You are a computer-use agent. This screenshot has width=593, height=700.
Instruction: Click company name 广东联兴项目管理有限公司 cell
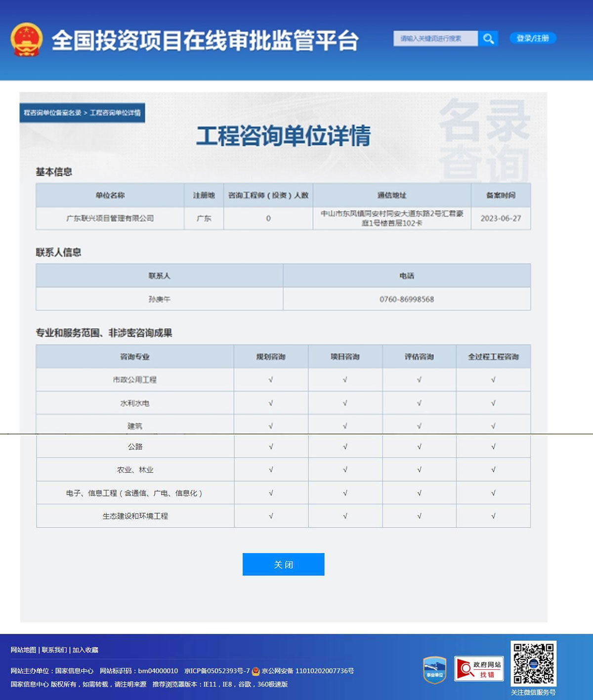(x=110, y=218)
